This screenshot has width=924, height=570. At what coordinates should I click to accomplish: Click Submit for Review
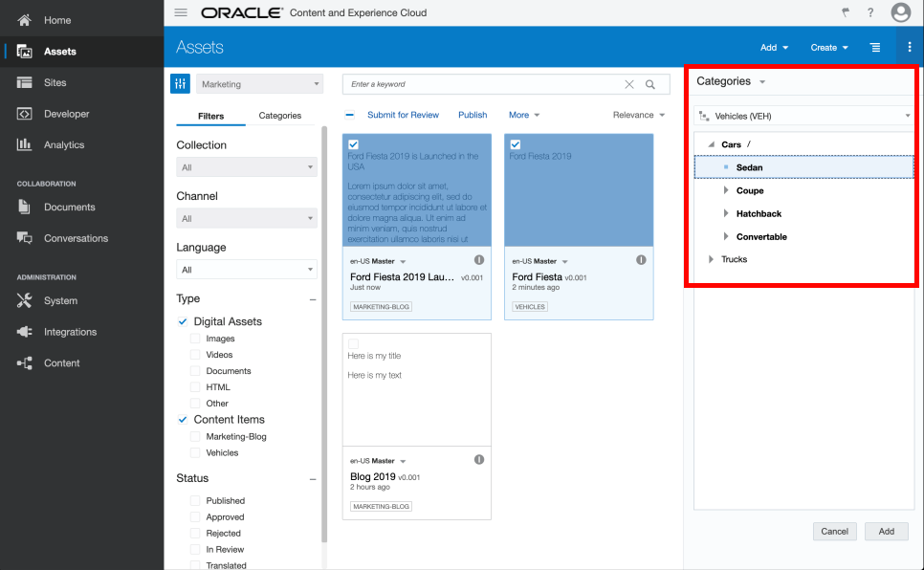(x=403, y=115)
